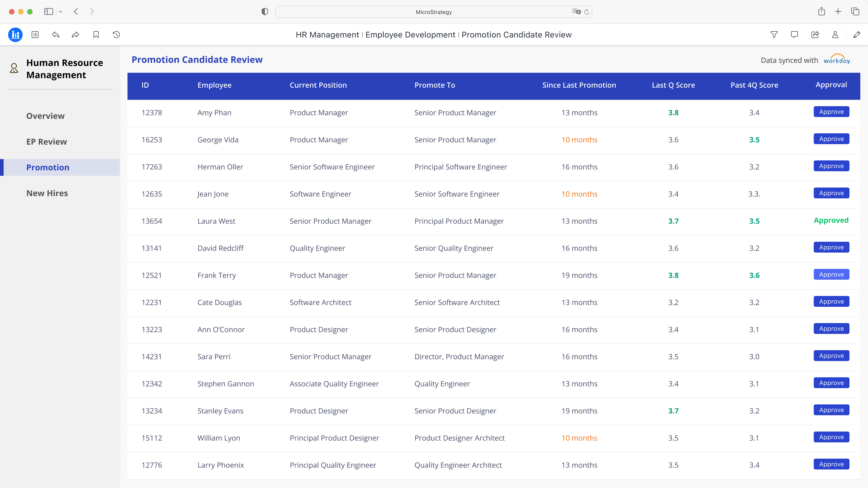
Task: Open the comments speech bubble icon
Action: [794, 35]
